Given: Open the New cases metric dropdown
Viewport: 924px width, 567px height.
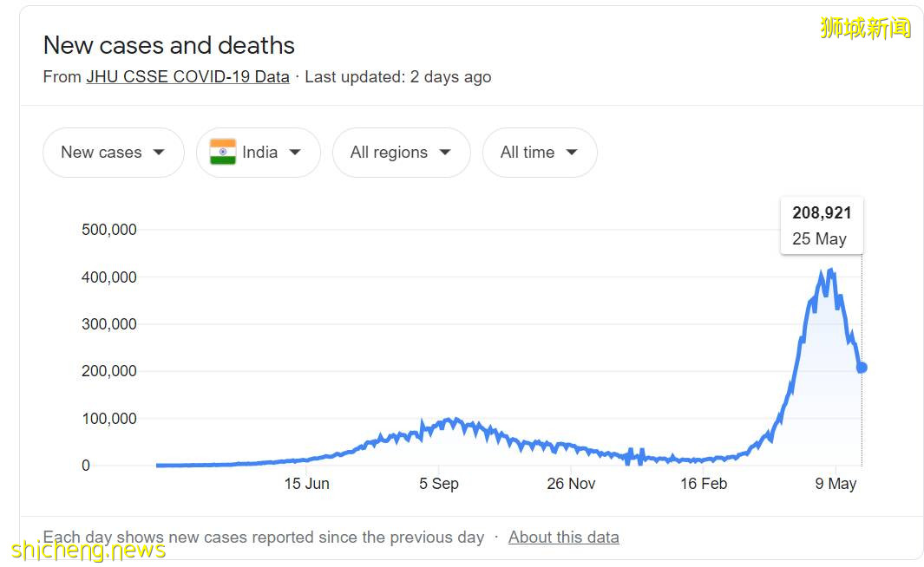Looking at the screenshot, I should point(113,153).
